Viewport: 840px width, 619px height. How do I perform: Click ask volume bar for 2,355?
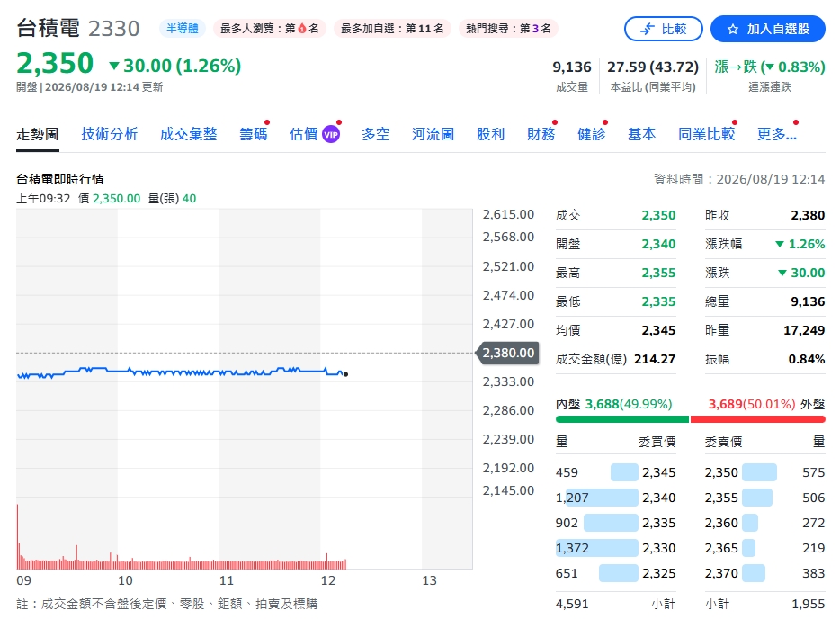(757, 498)
